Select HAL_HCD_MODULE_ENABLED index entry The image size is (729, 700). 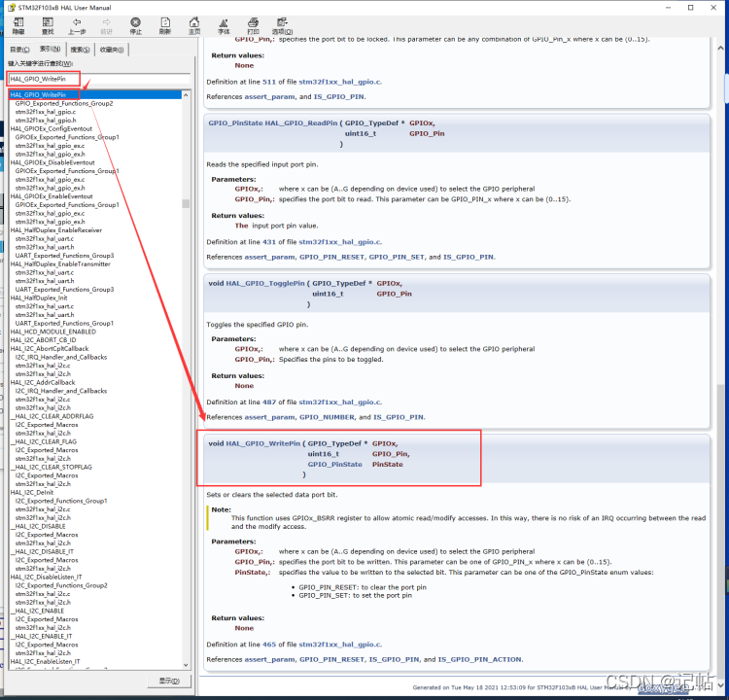pos(53,332)
